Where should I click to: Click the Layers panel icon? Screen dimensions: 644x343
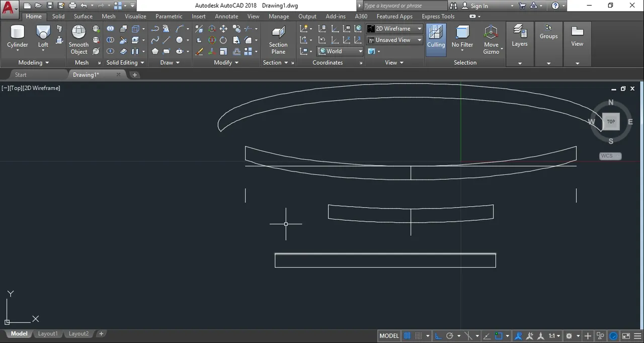click(x=520, y=35)
